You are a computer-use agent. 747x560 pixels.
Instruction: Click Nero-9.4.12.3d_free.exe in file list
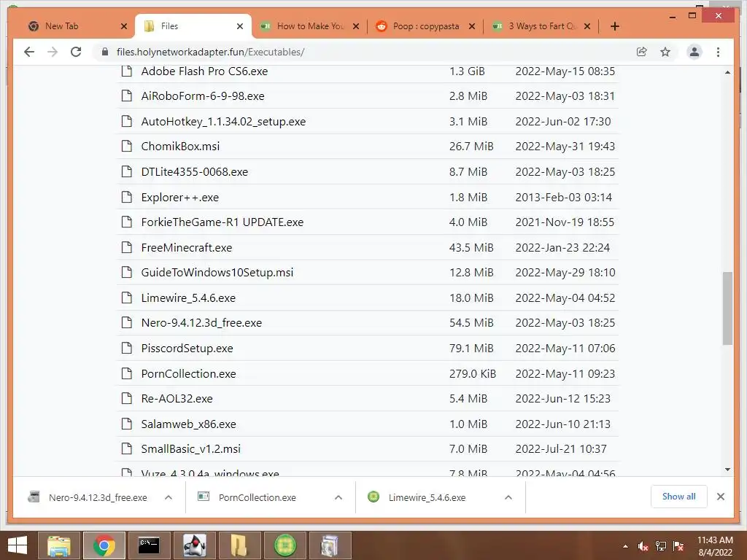click(201, 322)
